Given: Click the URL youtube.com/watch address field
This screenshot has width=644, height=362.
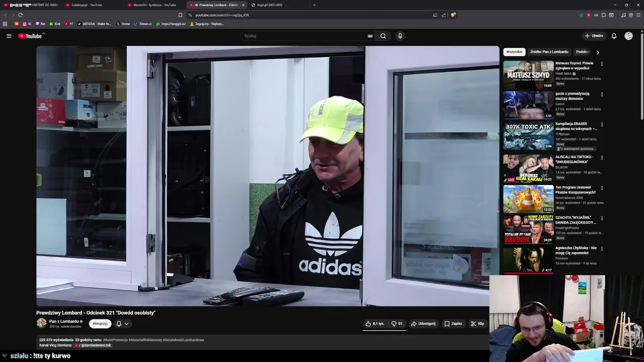Looking at the screenshot, I should [222, 15].
